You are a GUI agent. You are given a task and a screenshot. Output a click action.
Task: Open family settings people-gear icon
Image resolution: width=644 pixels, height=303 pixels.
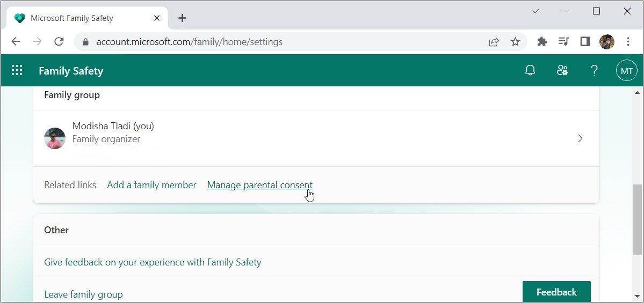(x=562, y=71)
